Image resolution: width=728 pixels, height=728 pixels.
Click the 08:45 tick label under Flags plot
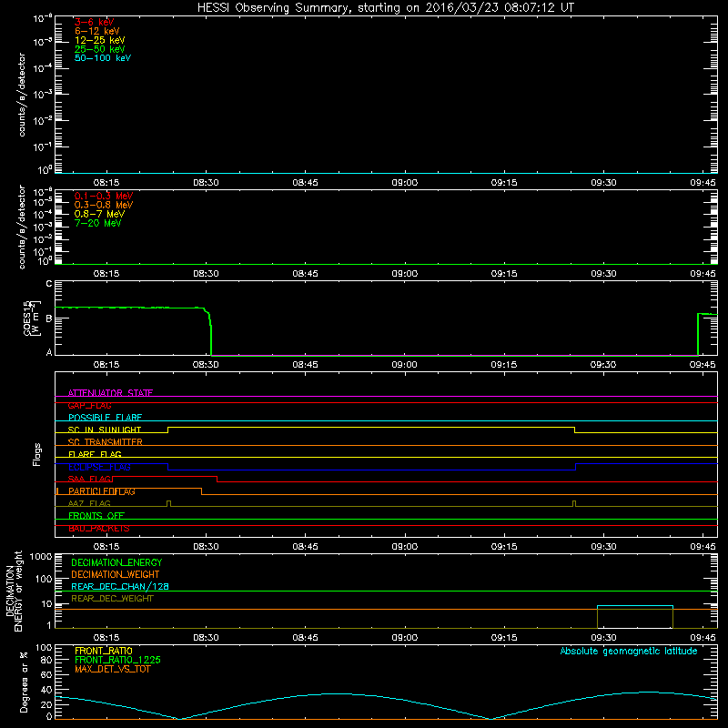coord(305,547)
